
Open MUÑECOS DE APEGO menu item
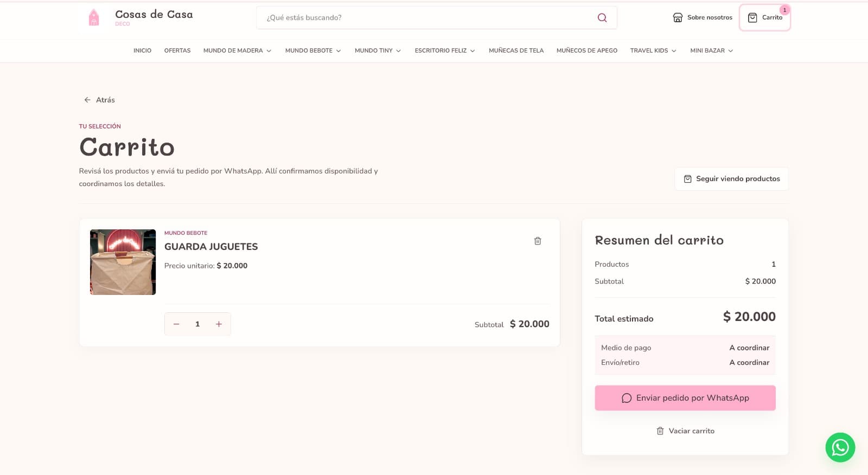pyautogui.click(x=587, y=50)
